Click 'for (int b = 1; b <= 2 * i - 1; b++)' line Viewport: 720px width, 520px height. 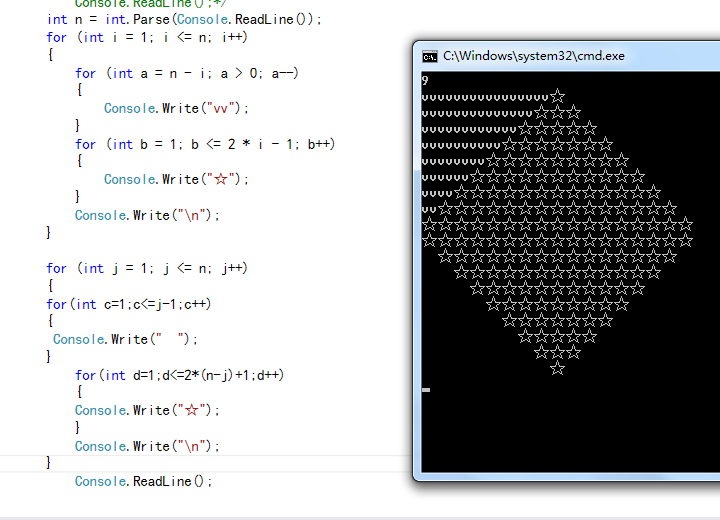pos(205,144)
